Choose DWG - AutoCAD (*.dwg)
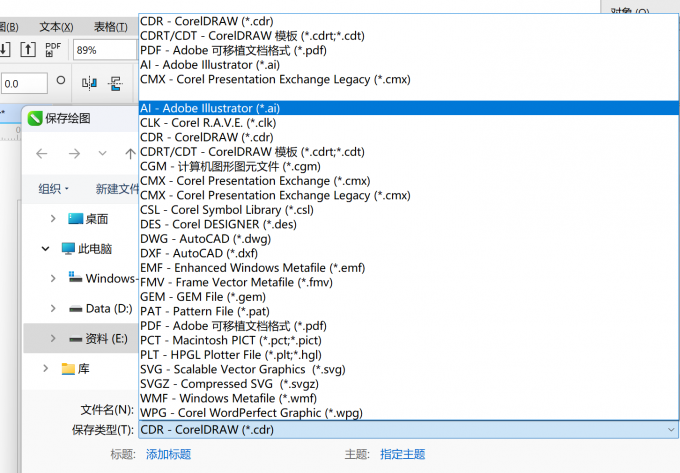 [409, 239]
